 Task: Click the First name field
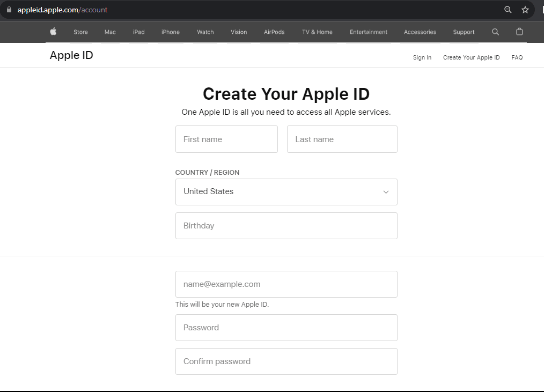click(x=226, y=139)
